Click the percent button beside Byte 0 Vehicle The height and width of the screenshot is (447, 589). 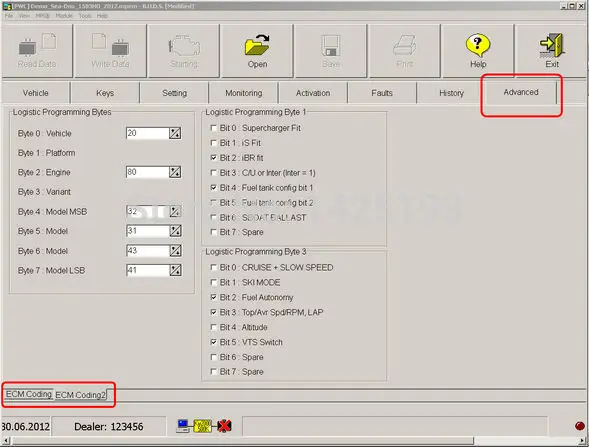pyautogui.click(x=175, y=133)
